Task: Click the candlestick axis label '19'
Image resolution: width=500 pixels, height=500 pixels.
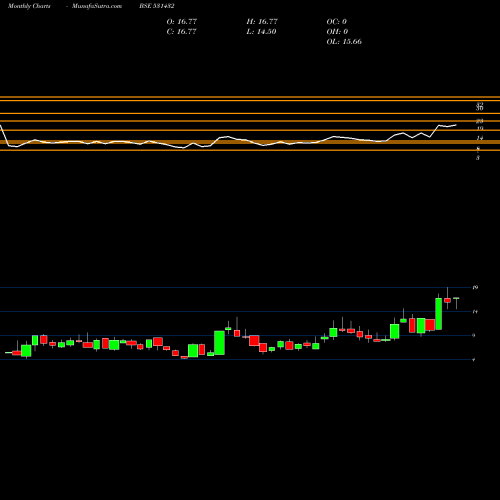Action: (475, 287)
